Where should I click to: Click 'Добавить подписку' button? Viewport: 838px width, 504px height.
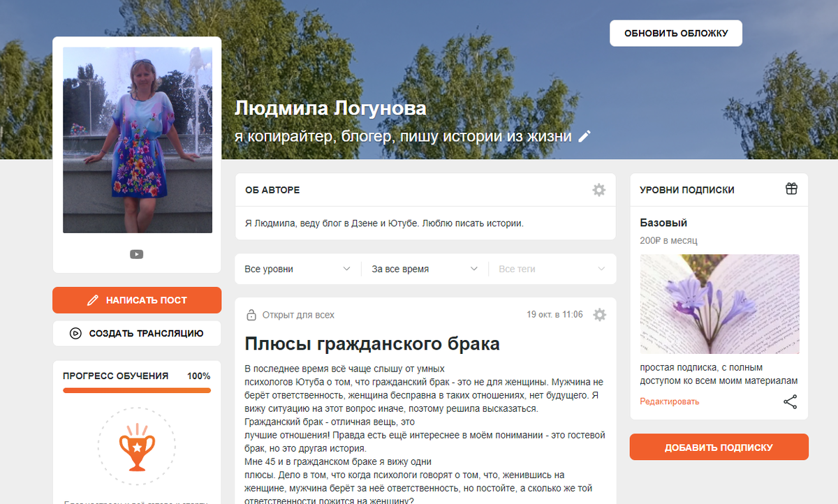(719, 447)
